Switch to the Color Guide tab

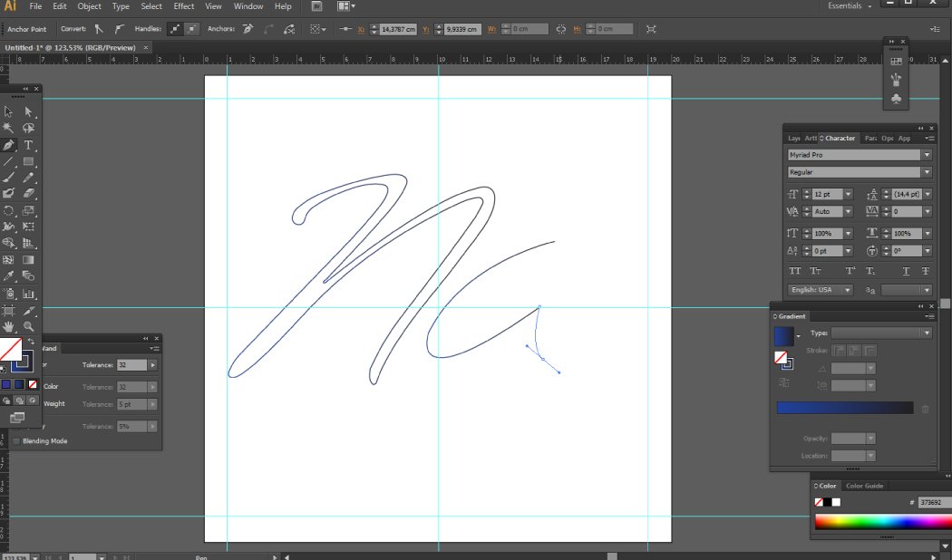point(865,486)
